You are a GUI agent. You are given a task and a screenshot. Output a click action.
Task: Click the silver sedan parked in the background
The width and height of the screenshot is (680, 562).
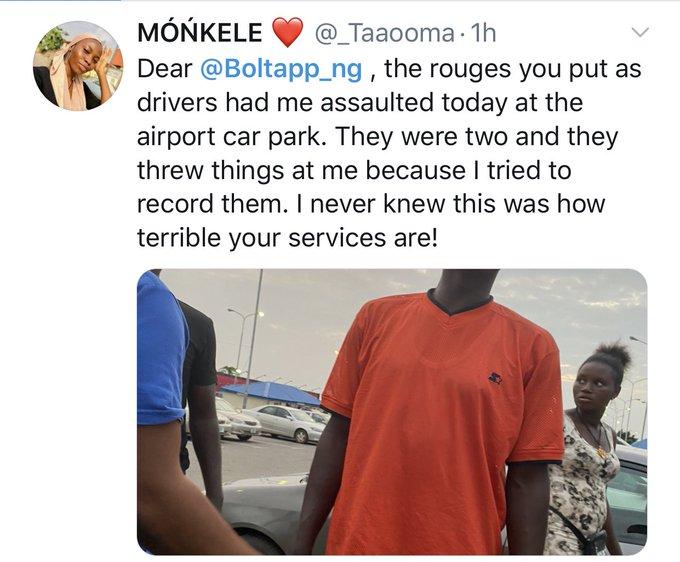(x=286, y=423)
